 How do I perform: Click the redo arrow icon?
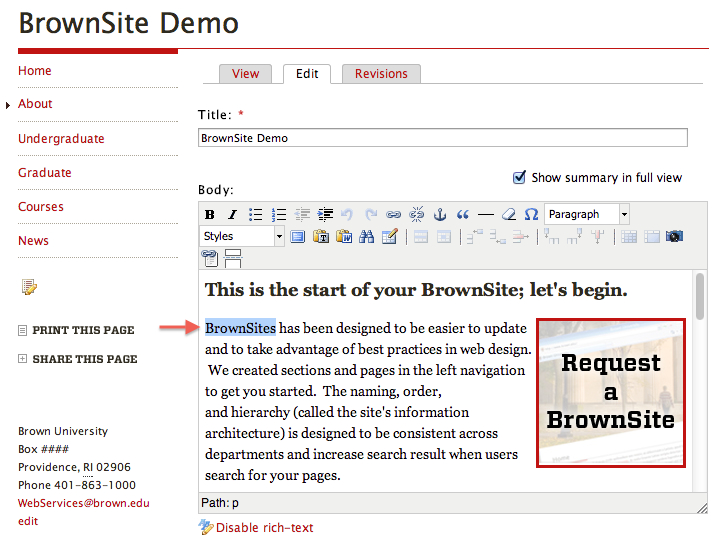(x=370, y=214)
